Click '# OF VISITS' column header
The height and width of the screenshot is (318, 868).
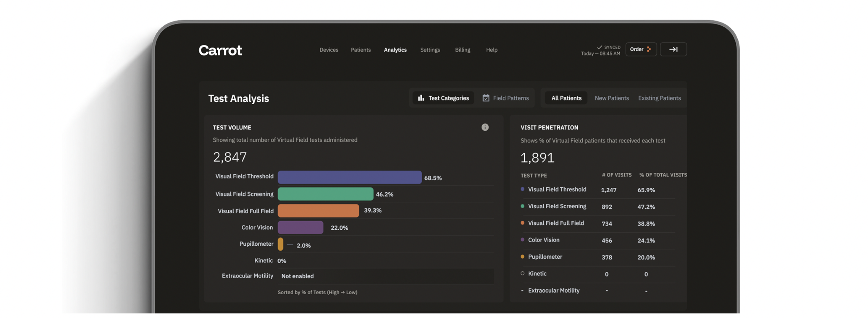[x=617, y=175]
